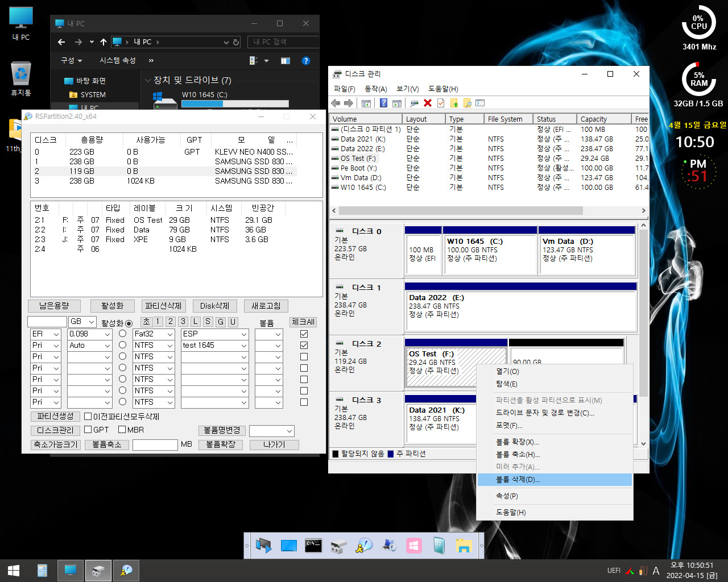Click the blue question mark help icon in Disk Management toolbar

[384, 103]
